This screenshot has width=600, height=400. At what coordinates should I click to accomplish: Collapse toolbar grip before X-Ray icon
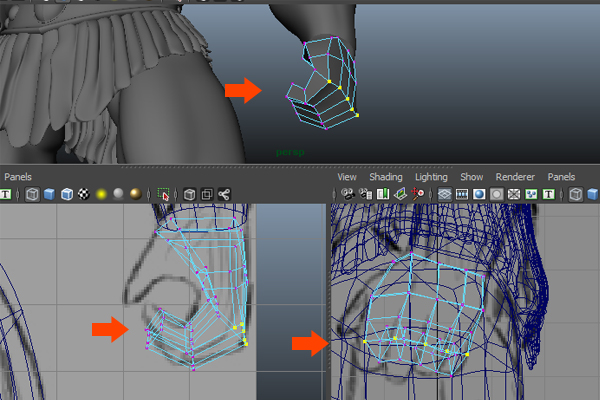(x=176, y=194)
